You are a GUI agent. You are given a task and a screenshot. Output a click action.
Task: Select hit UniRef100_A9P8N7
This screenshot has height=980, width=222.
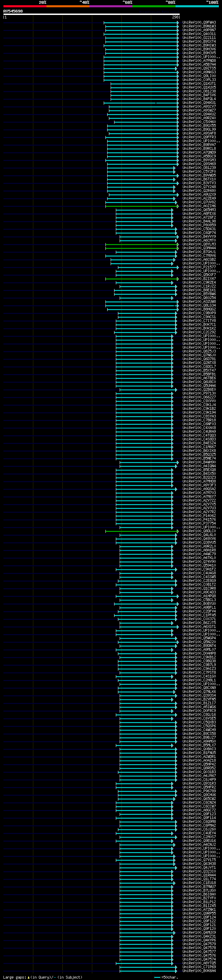[199, 30]
